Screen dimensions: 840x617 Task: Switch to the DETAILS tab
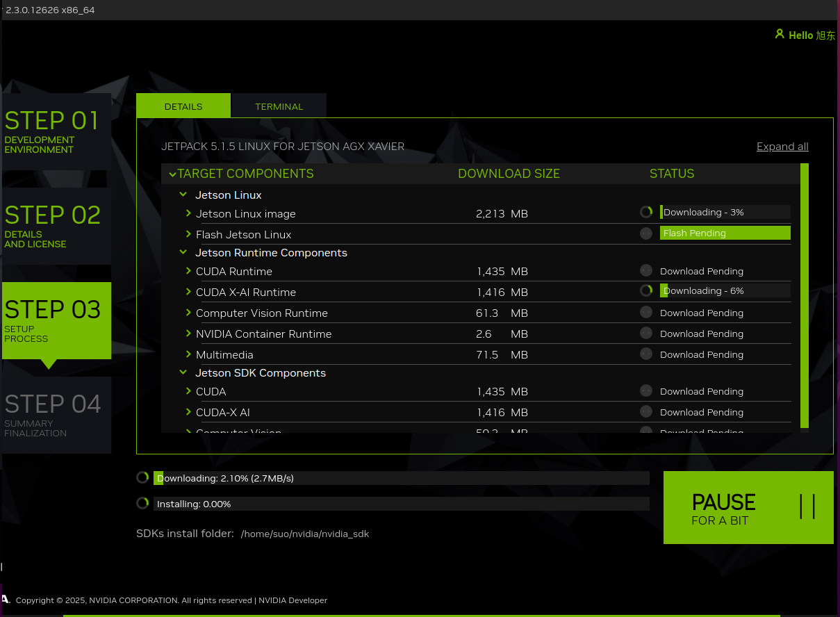[183, 106]
